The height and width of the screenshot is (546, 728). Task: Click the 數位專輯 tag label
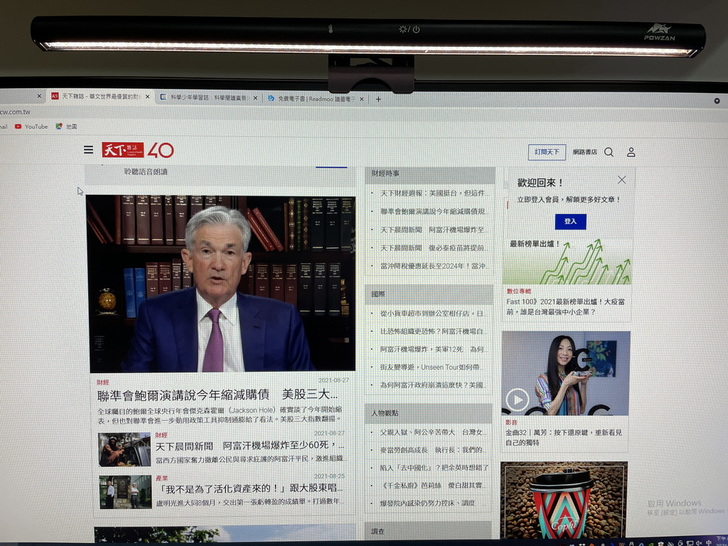[519, 291]
